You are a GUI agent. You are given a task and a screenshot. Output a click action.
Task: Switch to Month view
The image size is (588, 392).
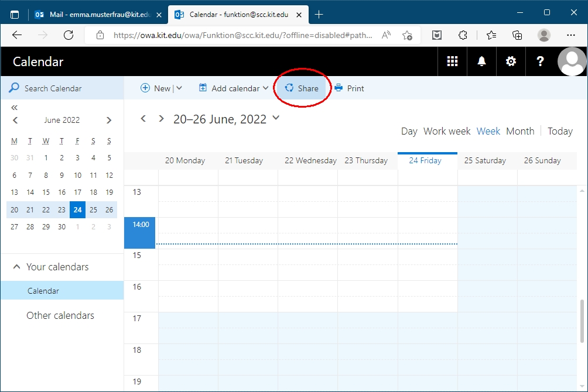pyautogui.click(x=520, y=131)
